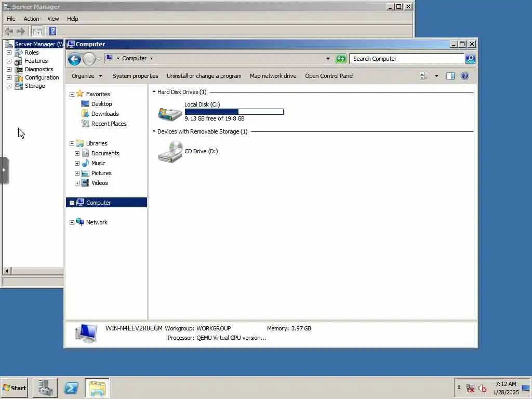Click Open Control Panel

[329, 76]
